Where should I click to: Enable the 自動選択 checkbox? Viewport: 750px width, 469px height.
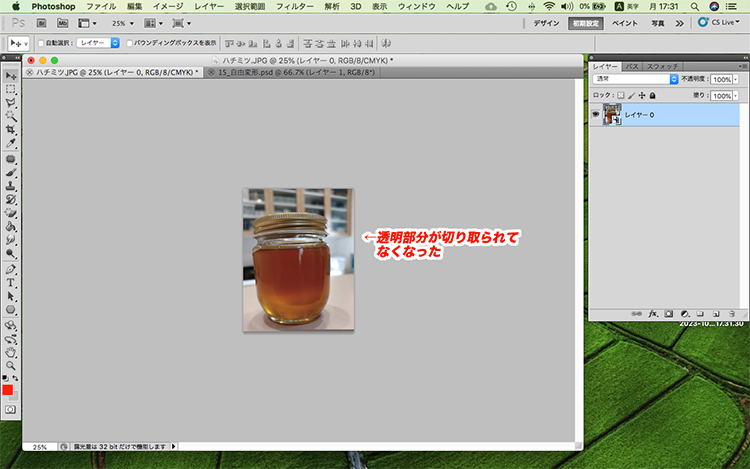pyautogui.click(x=41, y=44)
